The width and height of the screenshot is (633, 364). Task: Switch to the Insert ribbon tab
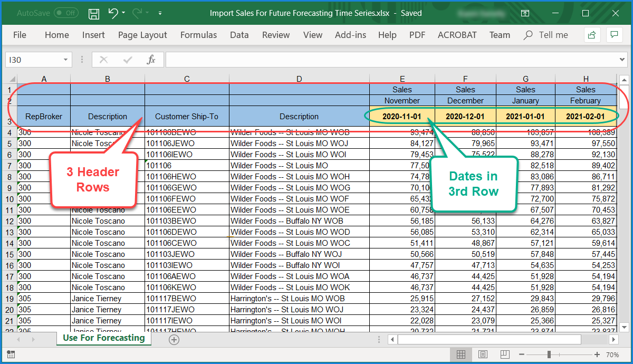pos(93,35)
